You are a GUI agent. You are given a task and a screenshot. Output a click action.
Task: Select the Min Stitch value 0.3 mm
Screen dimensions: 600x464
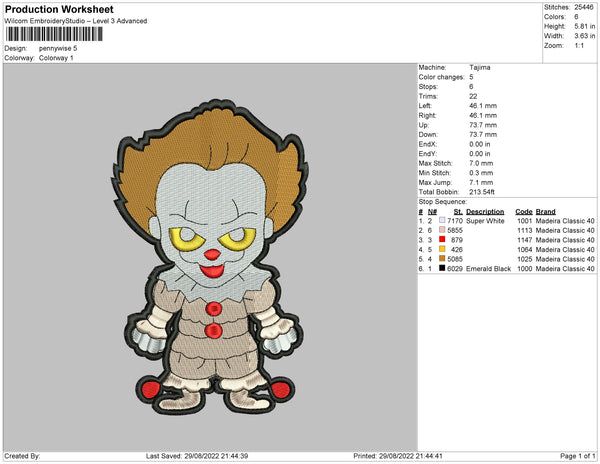[481, 173]
